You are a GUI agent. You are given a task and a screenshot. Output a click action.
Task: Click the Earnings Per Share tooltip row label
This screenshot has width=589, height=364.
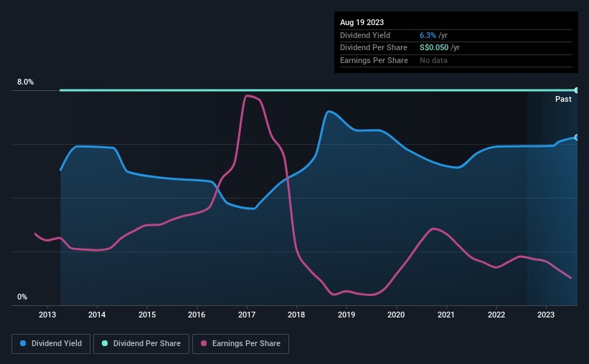[x=374, y=60]
